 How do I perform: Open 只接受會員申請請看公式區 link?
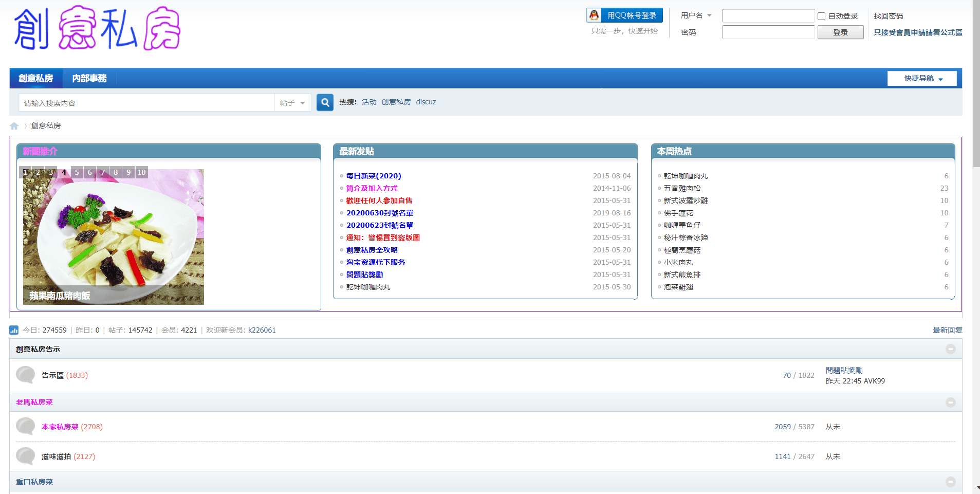coord(918,32)
